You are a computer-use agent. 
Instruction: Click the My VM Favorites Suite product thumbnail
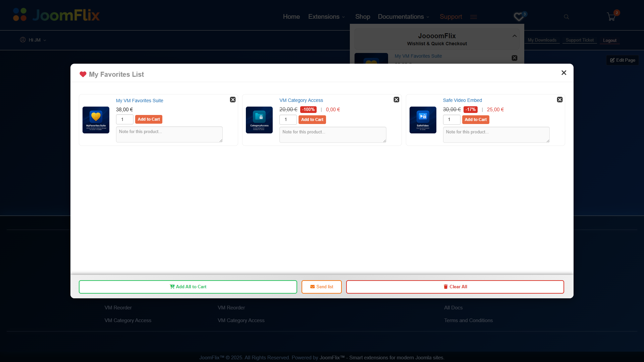(x=96, y=120)
